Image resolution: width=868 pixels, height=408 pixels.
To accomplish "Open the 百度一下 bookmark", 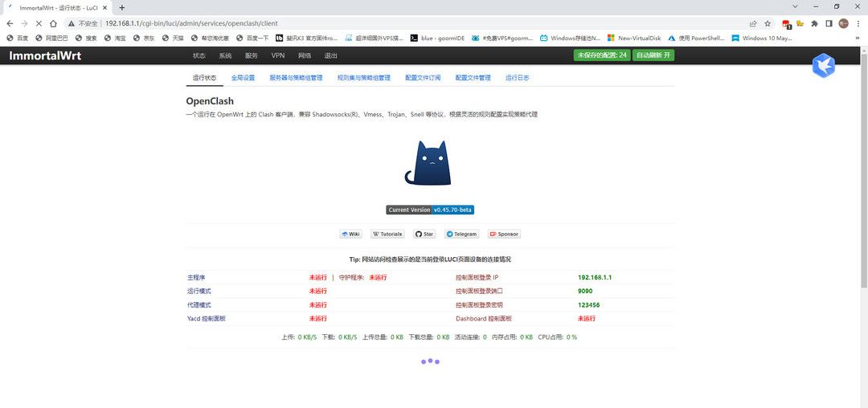I will (x=252, y=38).
